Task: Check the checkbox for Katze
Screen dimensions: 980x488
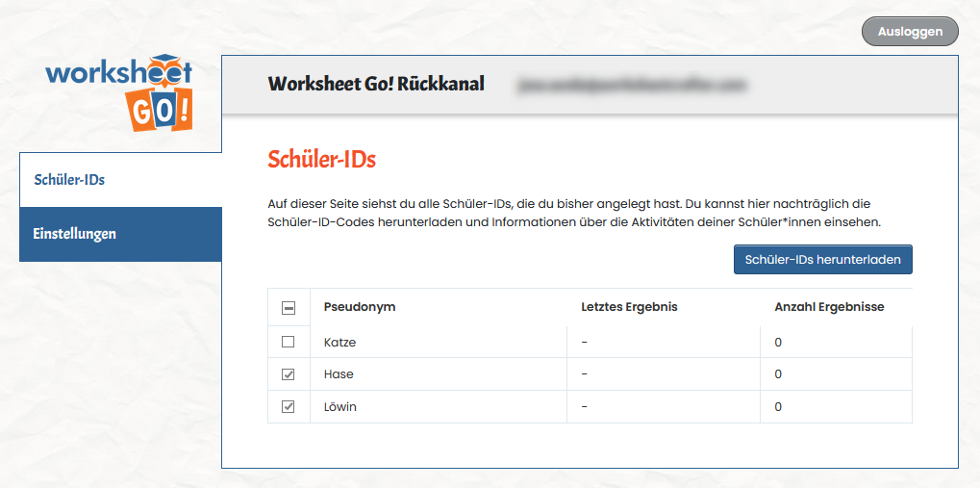Action: click(289, 342)
